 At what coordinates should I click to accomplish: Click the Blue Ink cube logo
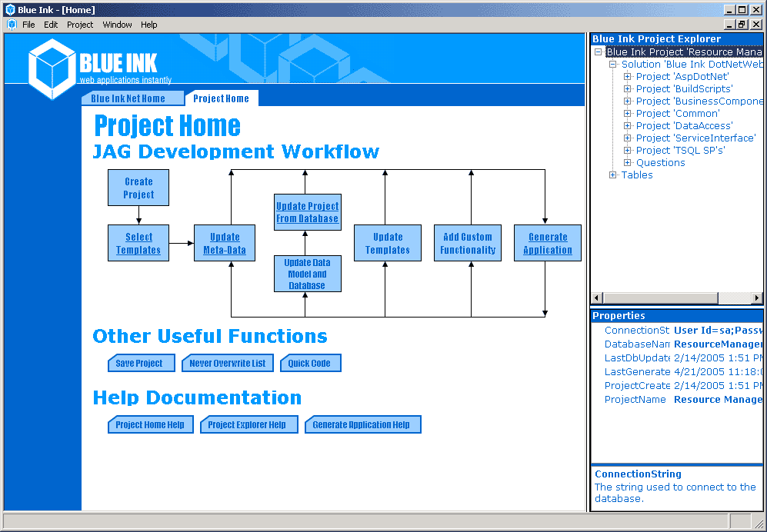coord(52,68)
